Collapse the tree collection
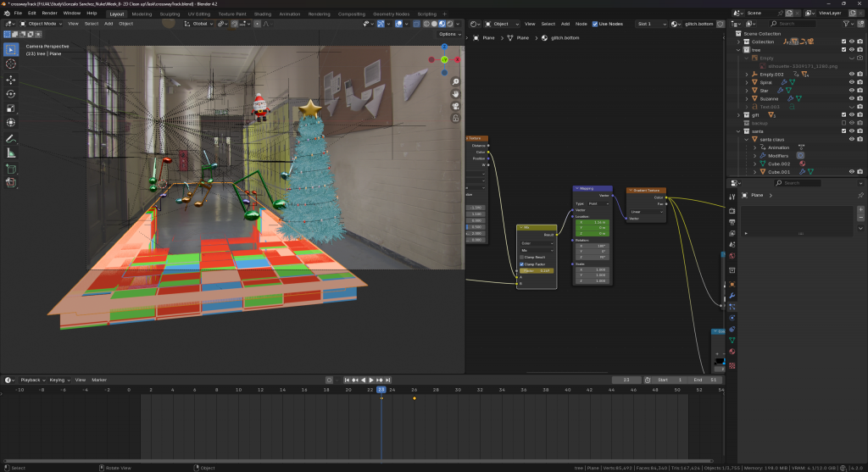Viewport: 868px width, 472px height. click(x=738, y=50)
